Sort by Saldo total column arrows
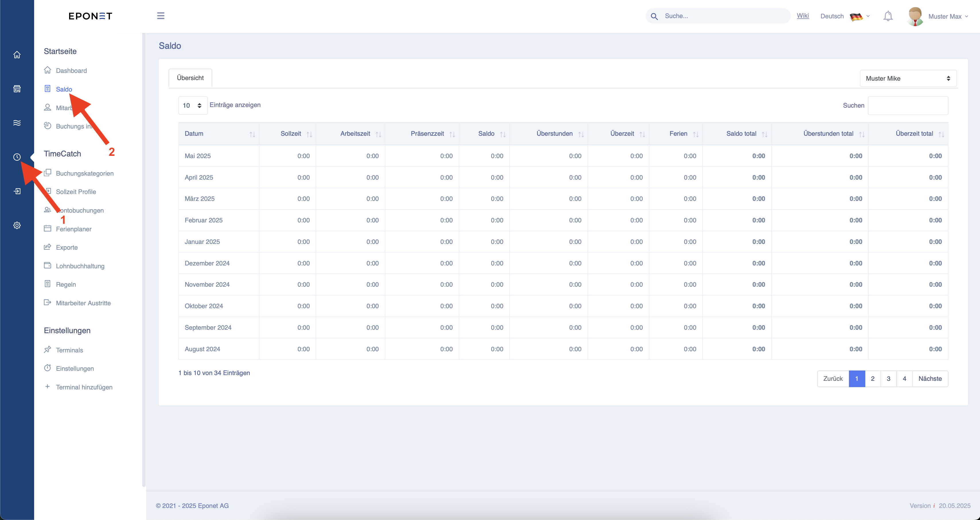This screenshot has height=520, width=980. pyautogui.click(x=765, y=134)
